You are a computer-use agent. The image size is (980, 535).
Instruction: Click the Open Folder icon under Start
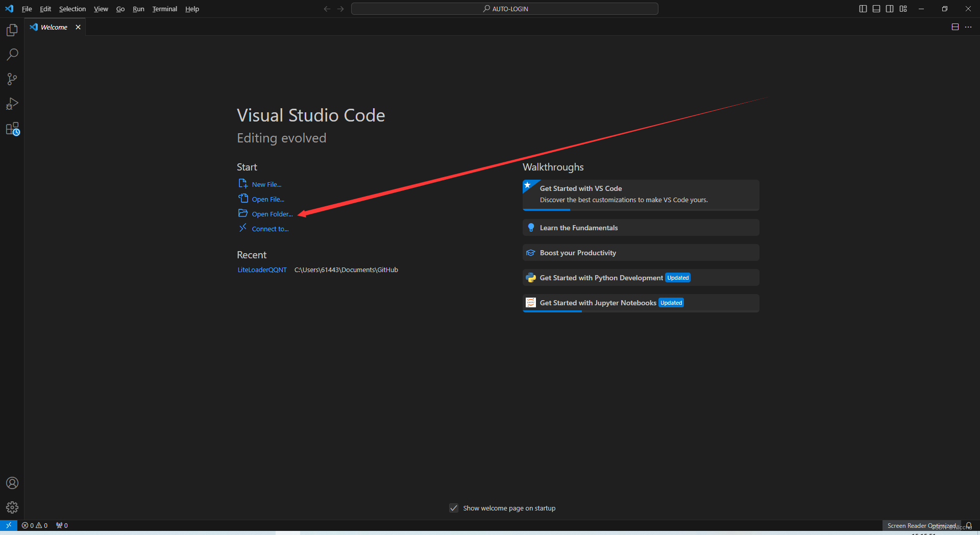(243, 213)
